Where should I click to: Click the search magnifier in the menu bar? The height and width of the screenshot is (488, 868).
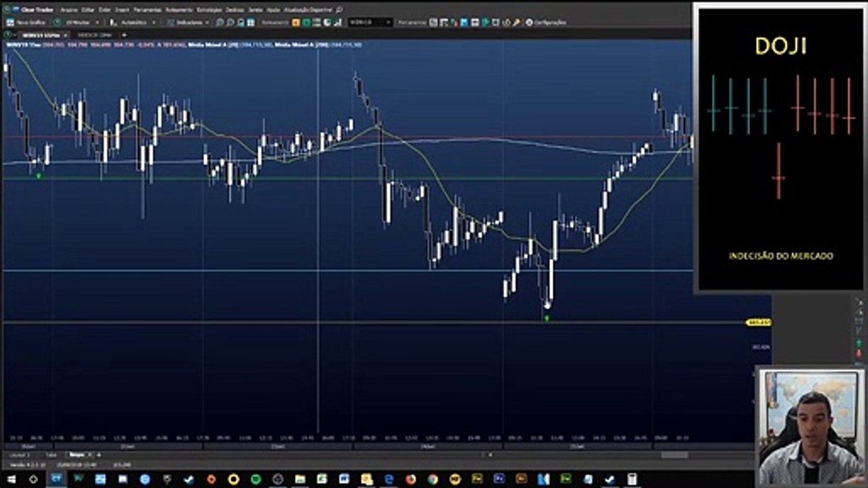click(x=339, y=10)
